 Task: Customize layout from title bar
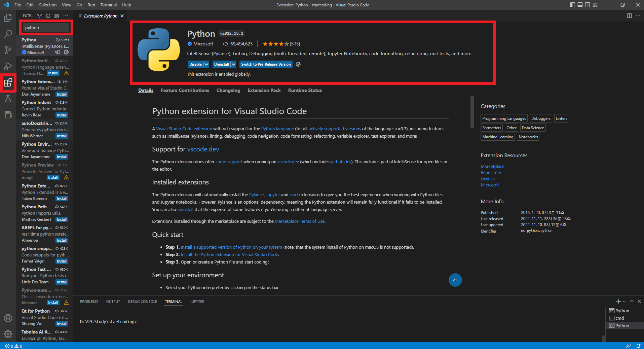[595, 5]
